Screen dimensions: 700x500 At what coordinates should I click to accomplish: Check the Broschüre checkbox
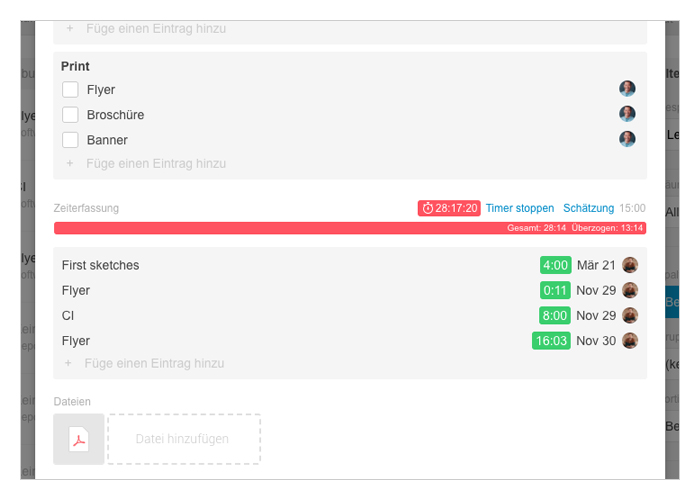(x=70, y=115)
